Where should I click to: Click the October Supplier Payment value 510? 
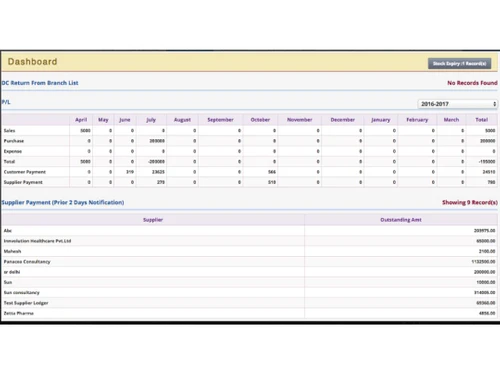click(272, 182)
